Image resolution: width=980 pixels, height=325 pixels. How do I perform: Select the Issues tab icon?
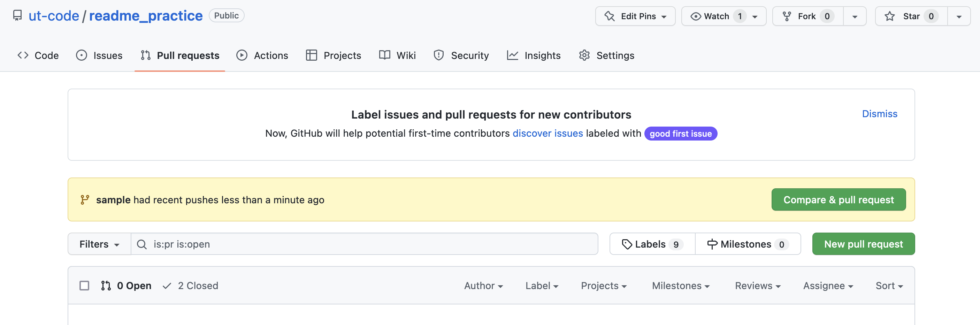[82, 55]
